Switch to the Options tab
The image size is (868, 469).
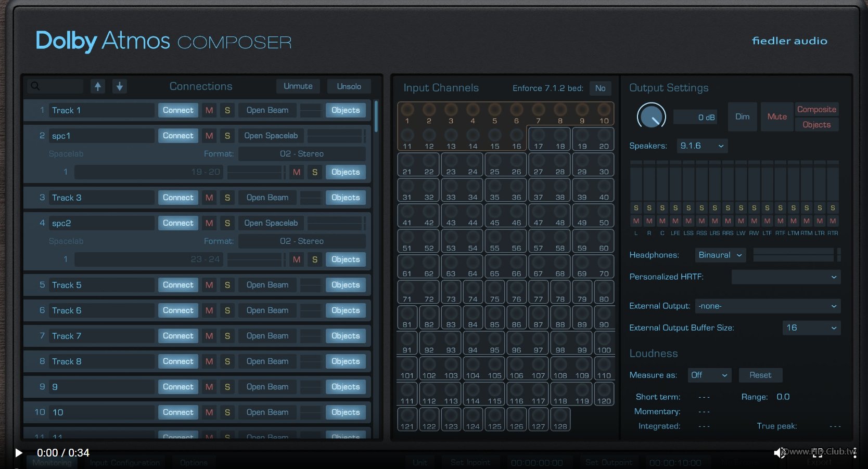pyautogui.click(x=194, y=463)
